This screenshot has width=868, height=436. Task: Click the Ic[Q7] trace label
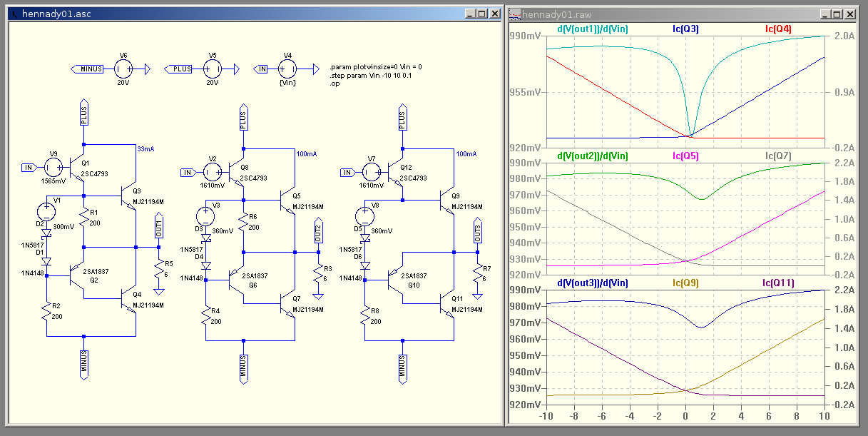click(777, 156)
